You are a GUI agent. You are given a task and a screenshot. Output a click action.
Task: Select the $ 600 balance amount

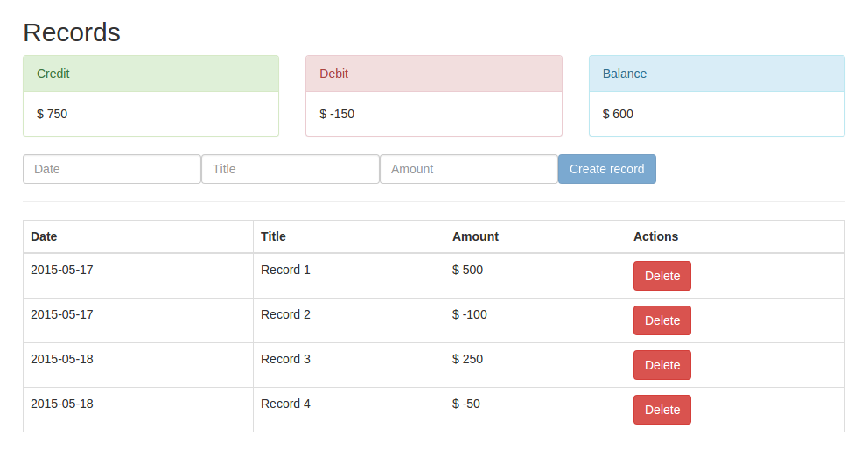click(x=618, y=114)
